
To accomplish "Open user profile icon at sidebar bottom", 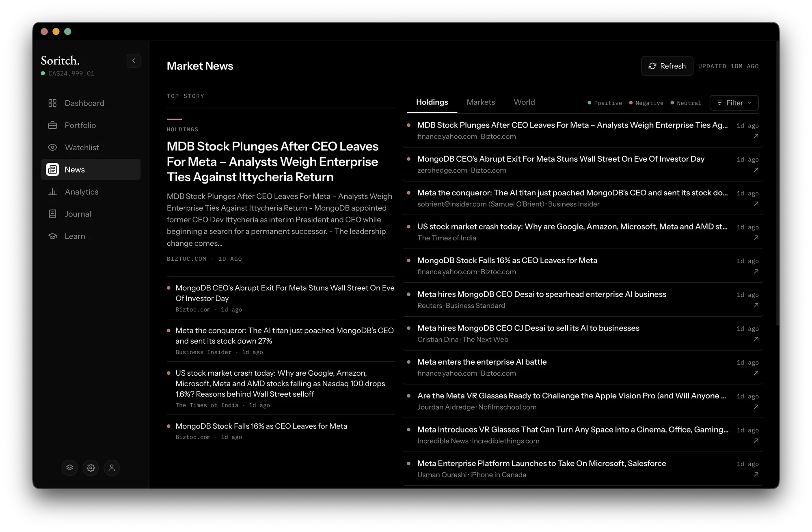I will 112,467.
